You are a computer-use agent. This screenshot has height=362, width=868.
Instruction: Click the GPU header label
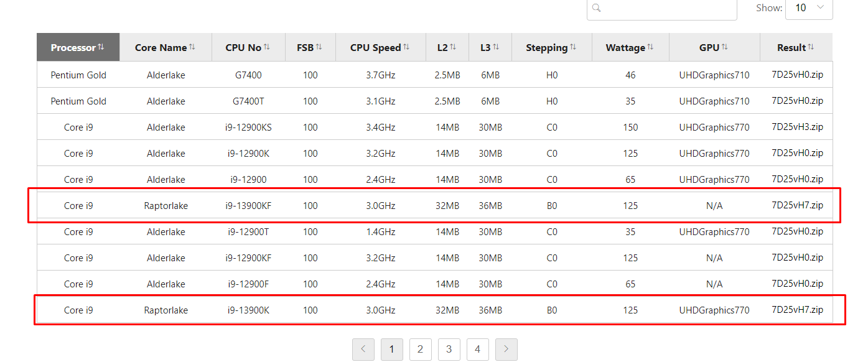coord(709,48)
